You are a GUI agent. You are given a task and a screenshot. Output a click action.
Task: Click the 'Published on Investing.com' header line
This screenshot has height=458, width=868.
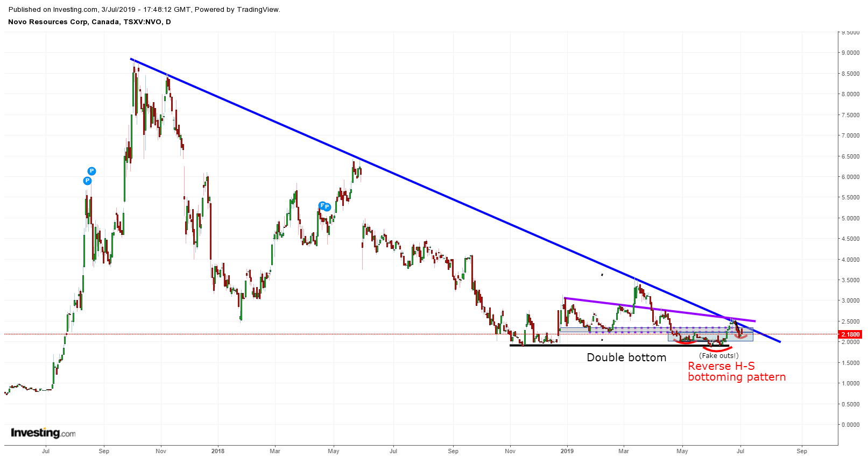coord(144,10)
